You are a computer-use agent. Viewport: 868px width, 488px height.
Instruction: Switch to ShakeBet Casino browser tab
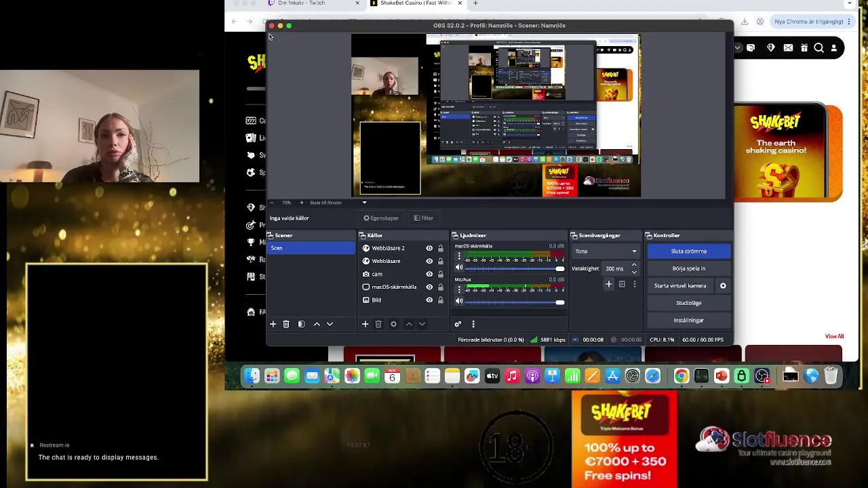416,3
